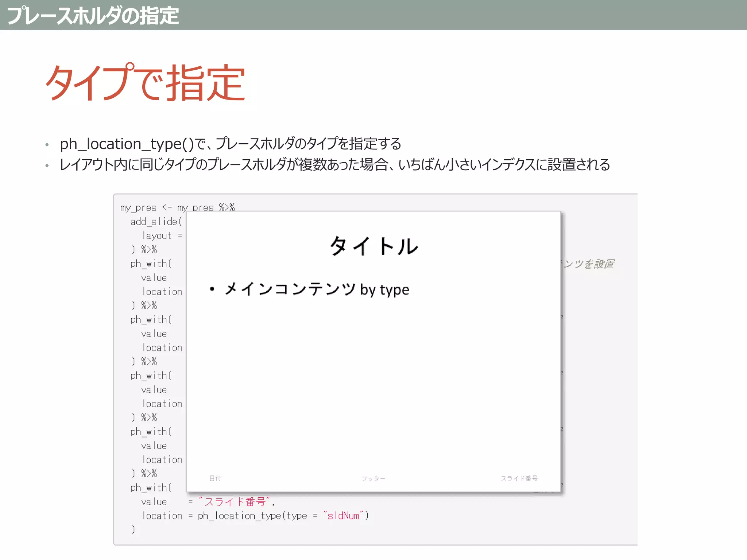This screenshot has width=747, height=560.
Task: Click the black bullet before メインコンテンツ
Action: [x=212, y=289]
